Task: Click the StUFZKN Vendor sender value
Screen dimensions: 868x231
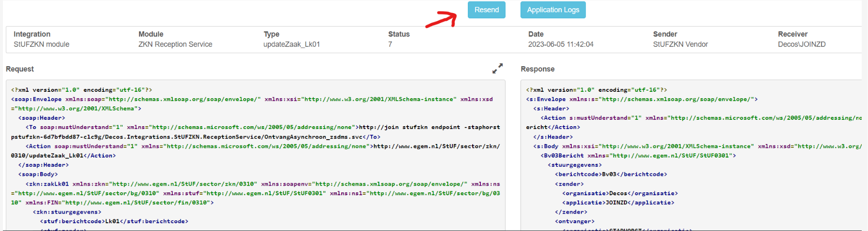Action: 680,44
